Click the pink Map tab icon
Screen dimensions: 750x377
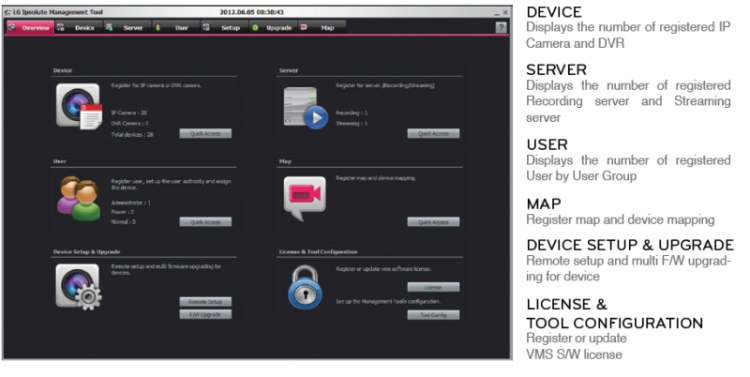(x=304, y=27)
